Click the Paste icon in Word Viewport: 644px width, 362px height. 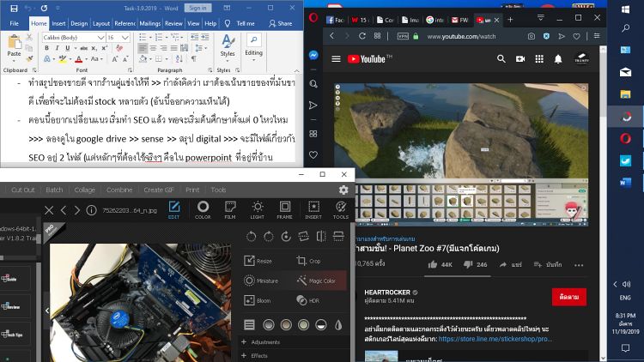14,42
